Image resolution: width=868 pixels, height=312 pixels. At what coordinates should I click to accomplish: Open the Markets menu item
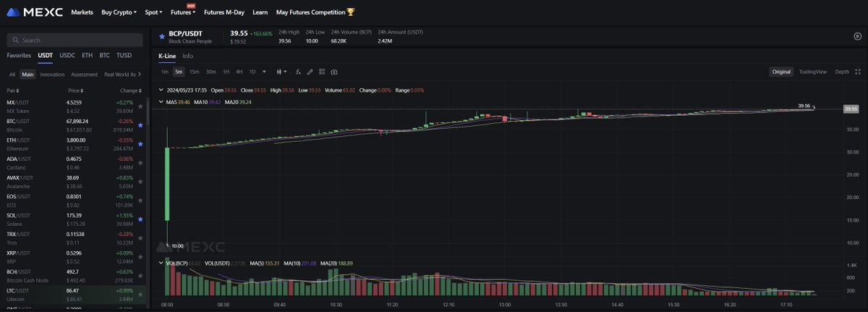click(x=82, y=12)
